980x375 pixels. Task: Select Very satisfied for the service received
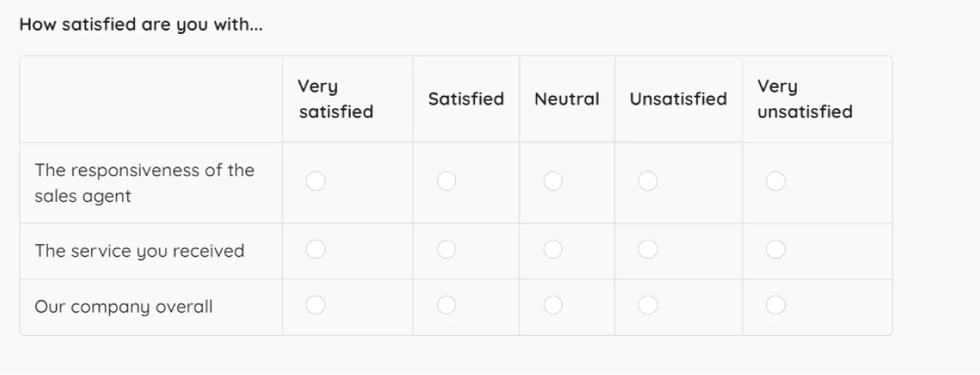coord(316,249)
